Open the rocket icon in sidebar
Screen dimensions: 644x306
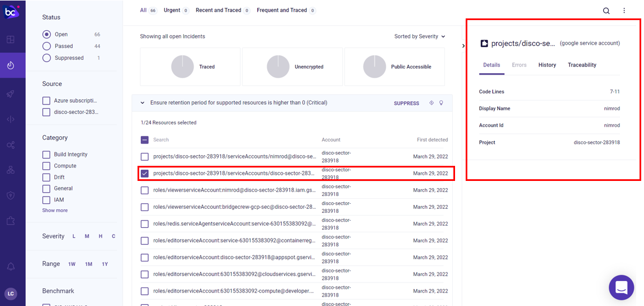(11, 93)
